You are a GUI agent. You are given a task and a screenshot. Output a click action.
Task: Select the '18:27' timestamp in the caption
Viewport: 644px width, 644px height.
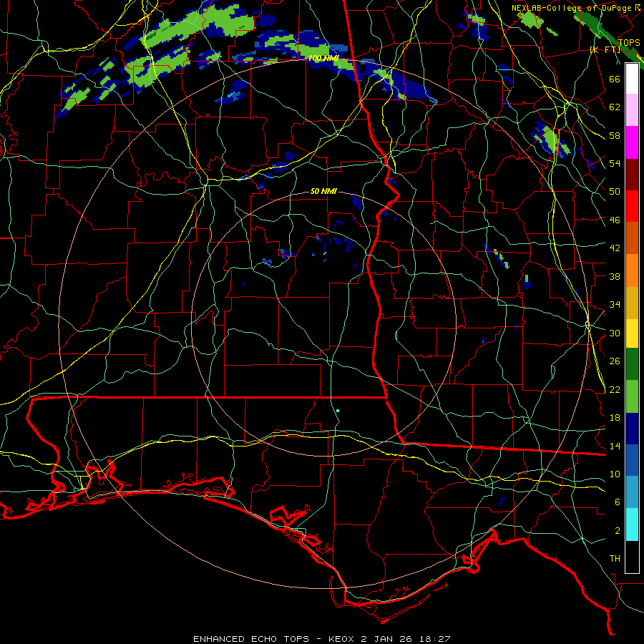(x=435, y=639)
